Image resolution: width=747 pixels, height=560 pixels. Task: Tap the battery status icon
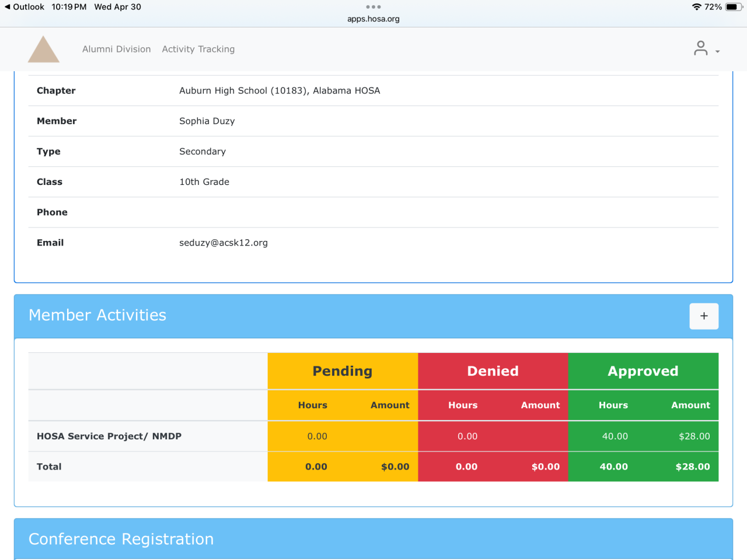(x=734, y=7)
